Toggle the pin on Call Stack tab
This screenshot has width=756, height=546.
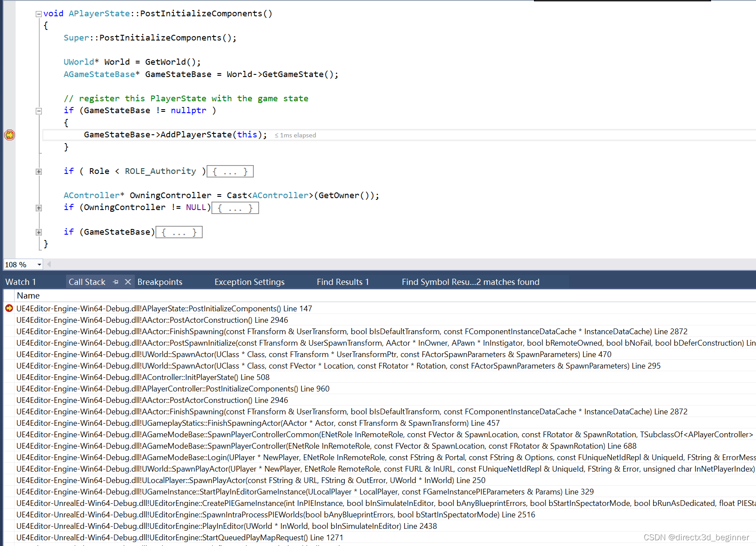[116, 282]
